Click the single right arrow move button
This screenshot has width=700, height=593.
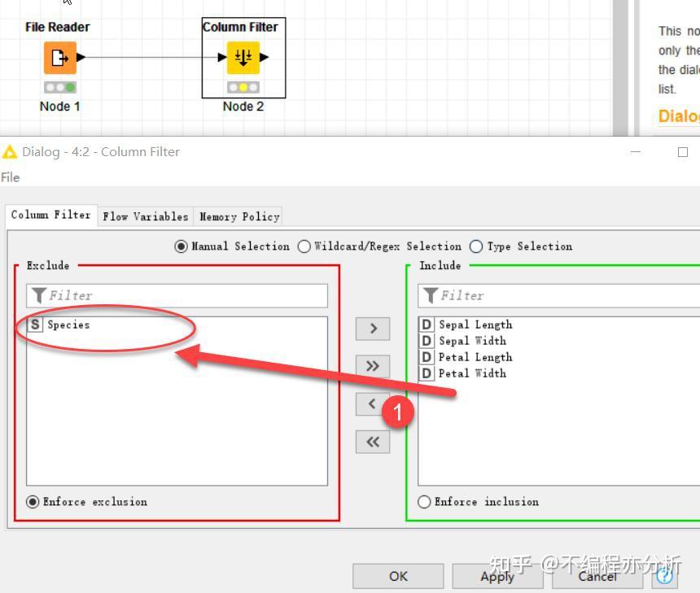[373, 329]
